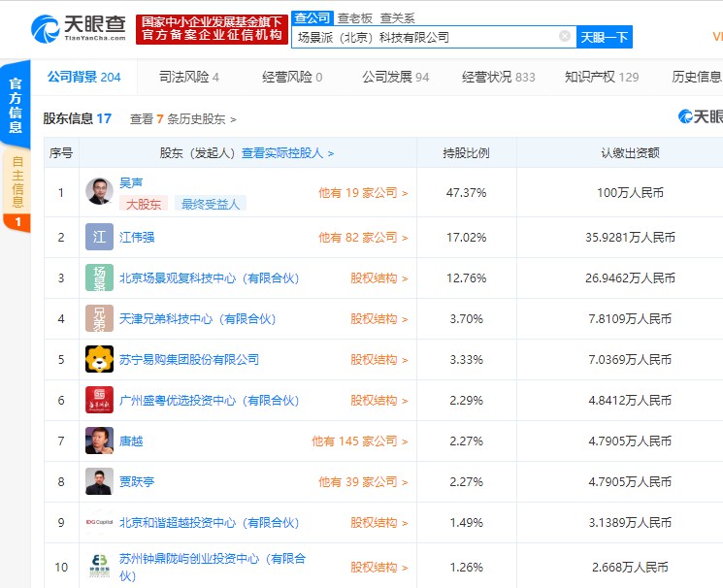Open 苏宁易购集团股份有限公司 link
The width and height of the screenshot is (723, 588).
pyautogui.click(x=189, y=360)
